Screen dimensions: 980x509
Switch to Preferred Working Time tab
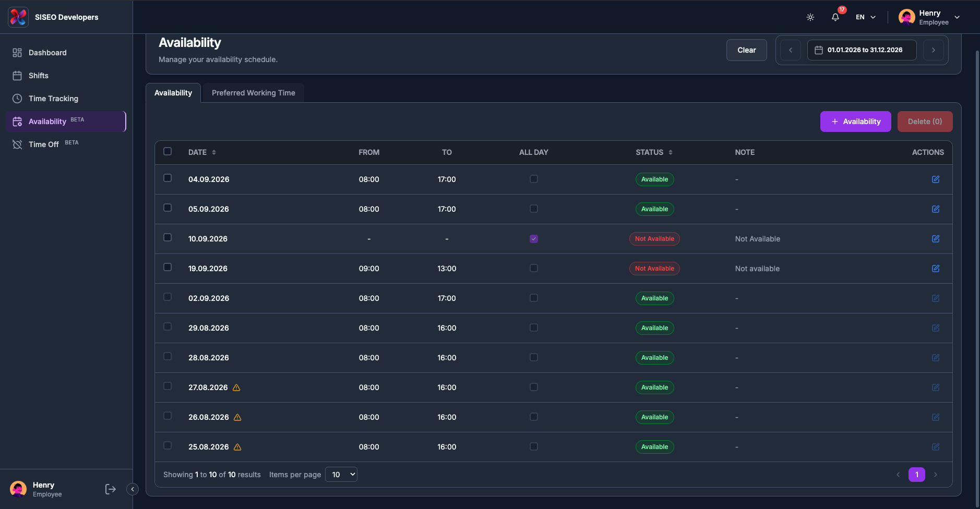point(254,93)
